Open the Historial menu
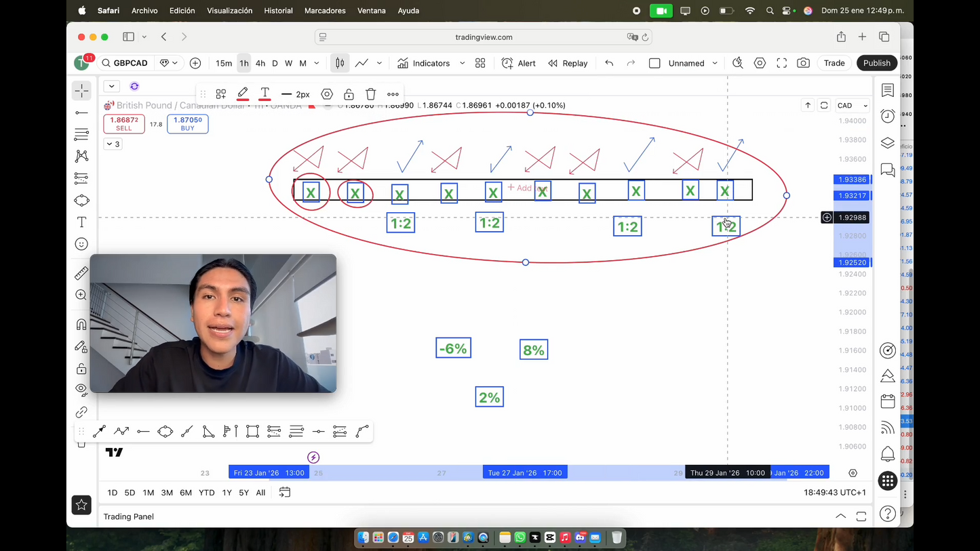 (278, 11)
